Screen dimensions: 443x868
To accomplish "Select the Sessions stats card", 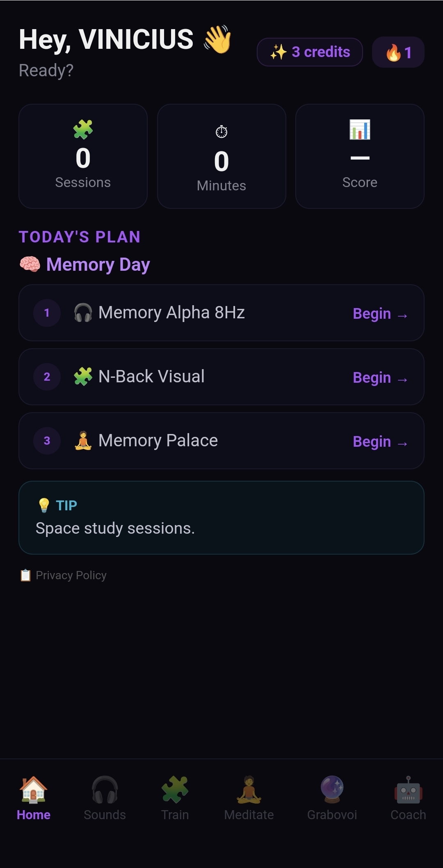I will (83, 156).
